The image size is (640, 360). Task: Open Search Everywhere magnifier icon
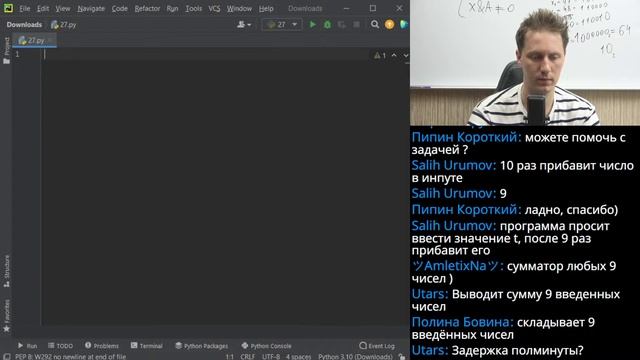coord(375,24)
